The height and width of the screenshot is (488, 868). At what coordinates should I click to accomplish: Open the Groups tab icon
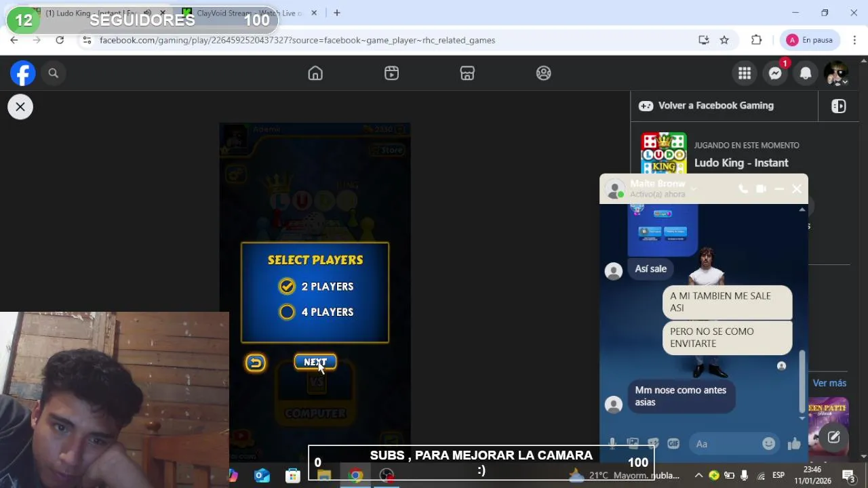pos(543,73)
